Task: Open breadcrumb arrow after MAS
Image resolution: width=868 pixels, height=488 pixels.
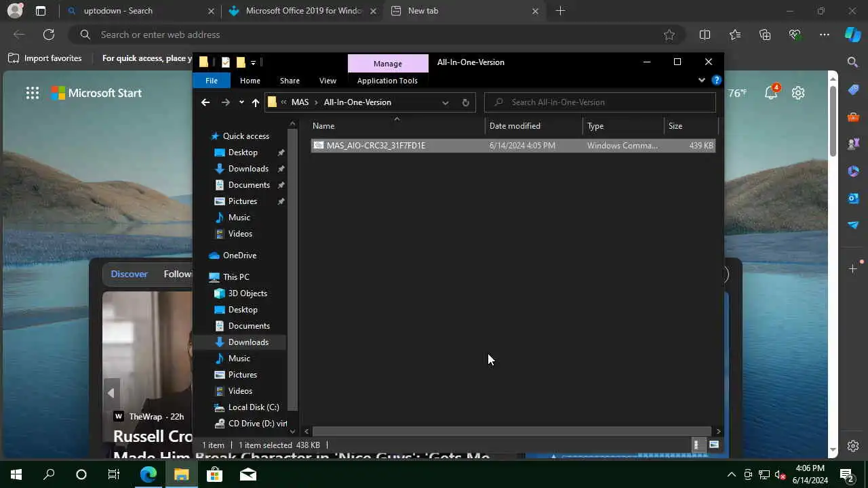Action: click(316, 102)
